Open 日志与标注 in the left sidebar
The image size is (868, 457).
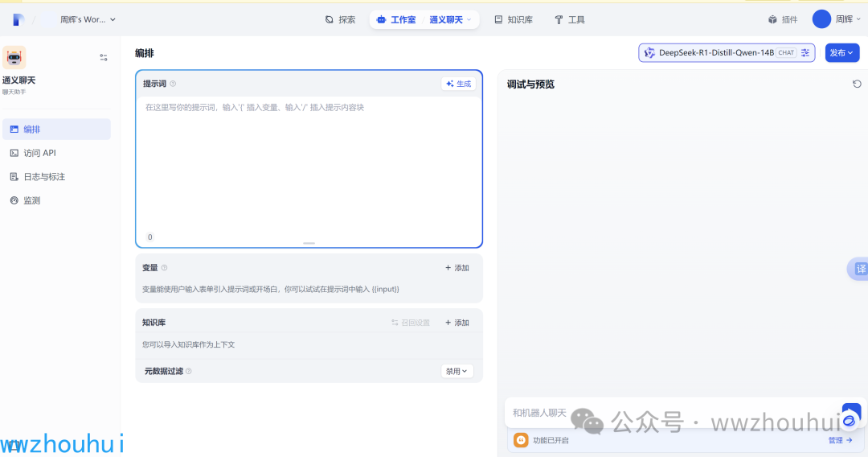click(44, 177)
